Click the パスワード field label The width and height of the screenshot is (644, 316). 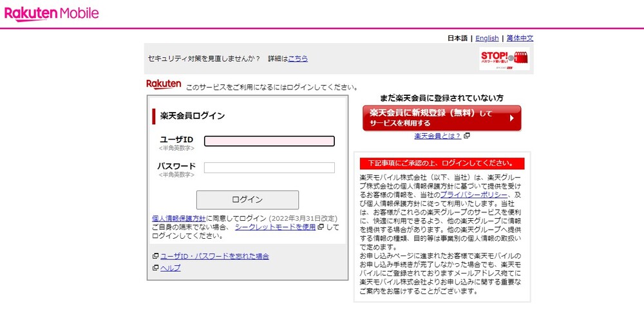pyautogui.click(x=176, y=166)
